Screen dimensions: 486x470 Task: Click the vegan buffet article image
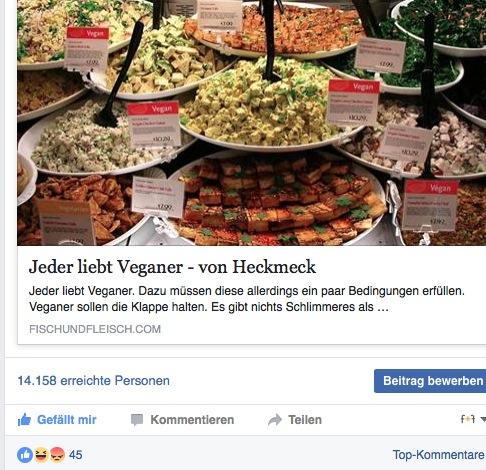pyautogui.click(x=252, y=123)
